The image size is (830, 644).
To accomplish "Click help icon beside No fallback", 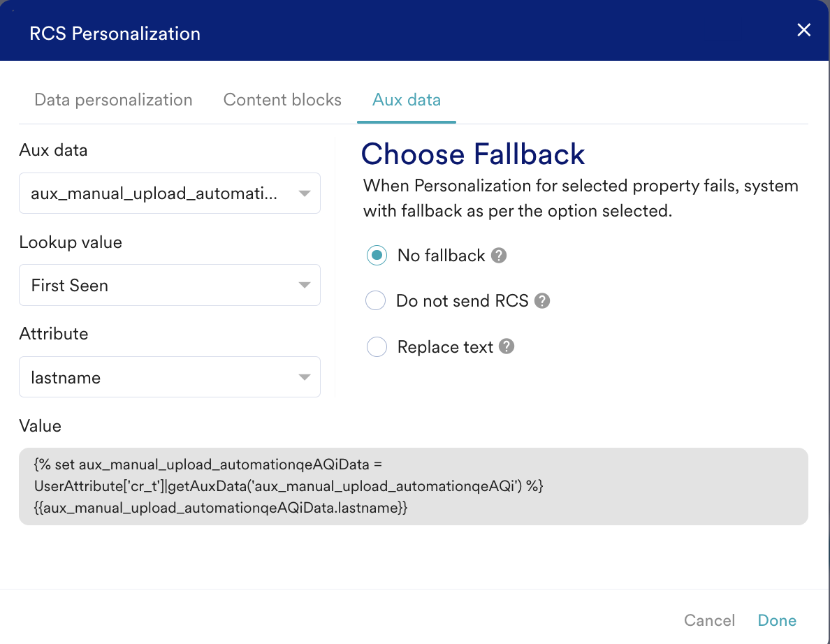I will (498, 256).
